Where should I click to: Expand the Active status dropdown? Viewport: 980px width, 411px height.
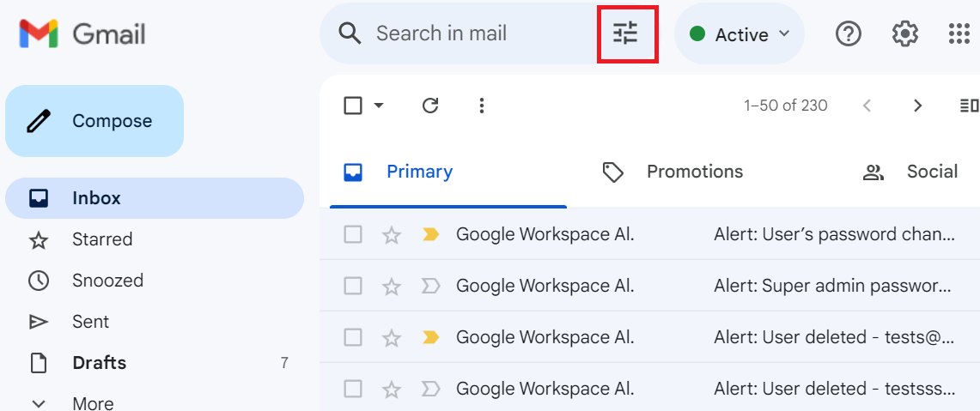pos(740,34)
